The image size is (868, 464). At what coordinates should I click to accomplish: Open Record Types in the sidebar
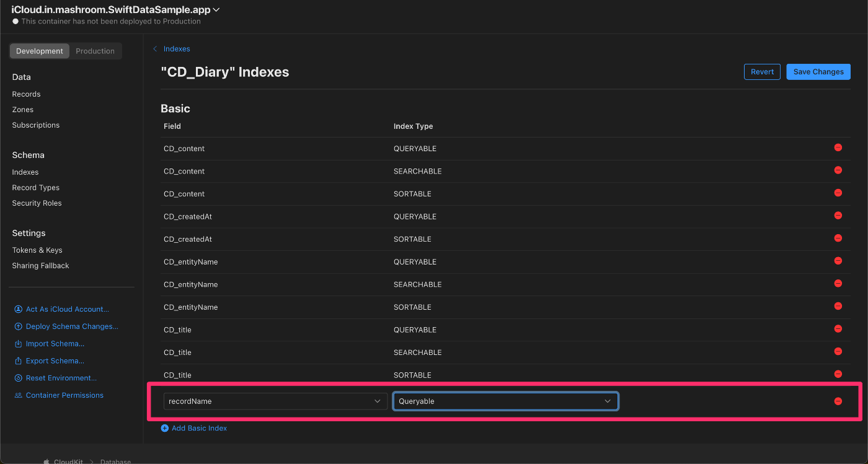[36, 188]
